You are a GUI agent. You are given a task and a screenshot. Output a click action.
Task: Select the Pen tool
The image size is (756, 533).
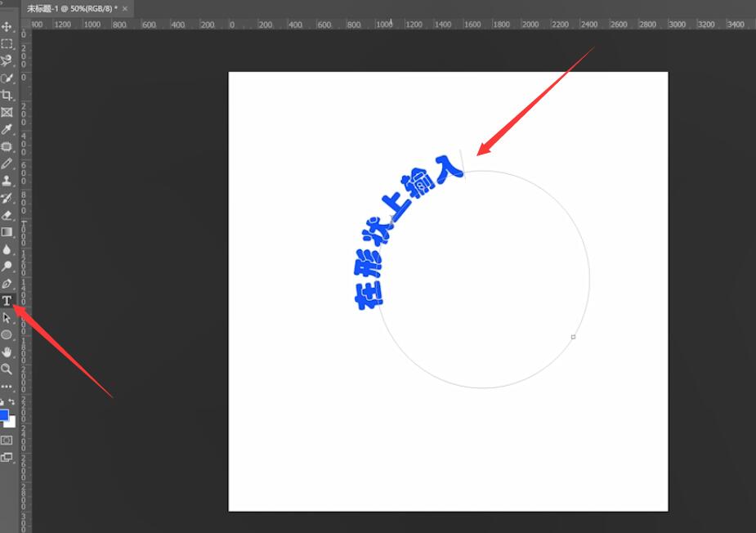(7, 284)
